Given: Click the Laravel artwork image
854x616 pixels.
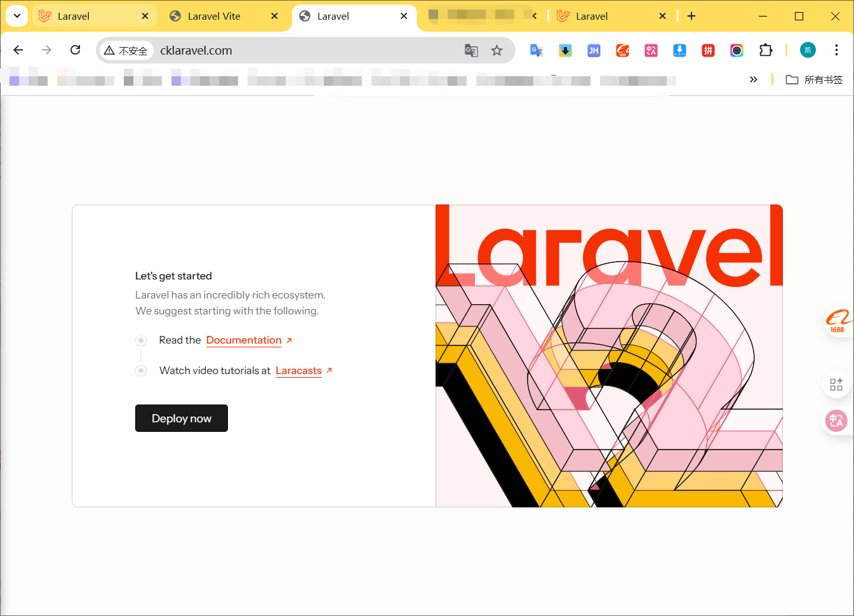Looking at the screenshot, I should (609, 356).
